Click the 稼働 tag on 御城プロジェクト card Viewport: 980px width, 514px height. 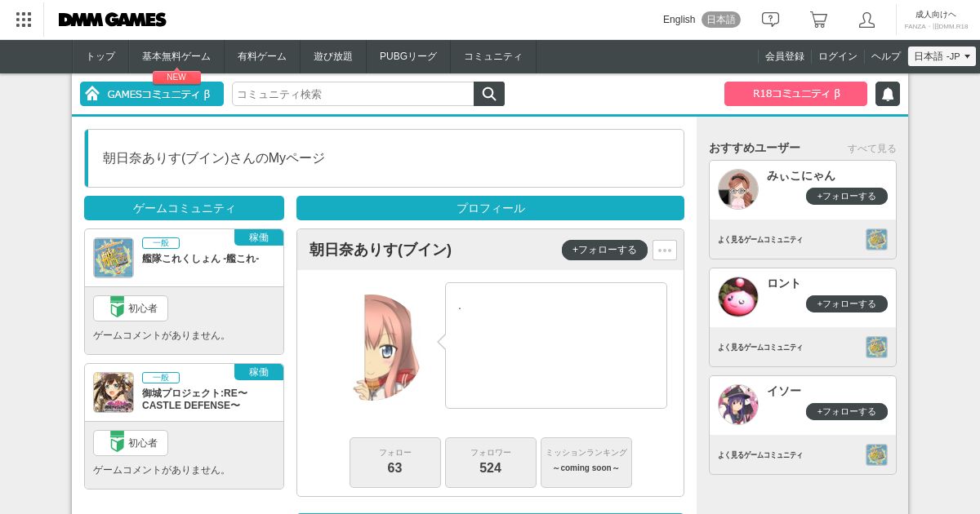point(259,372)
